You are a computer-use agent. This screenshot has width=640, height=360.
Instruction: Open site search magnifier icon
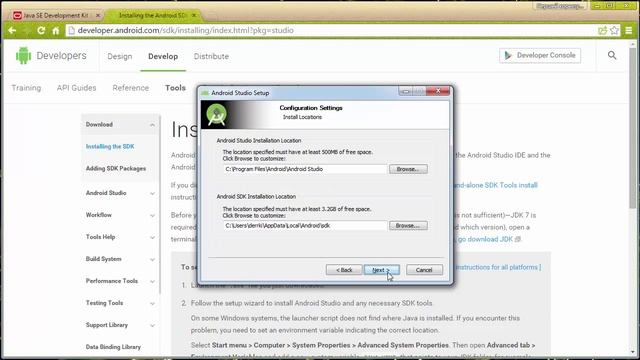point(612,55)
